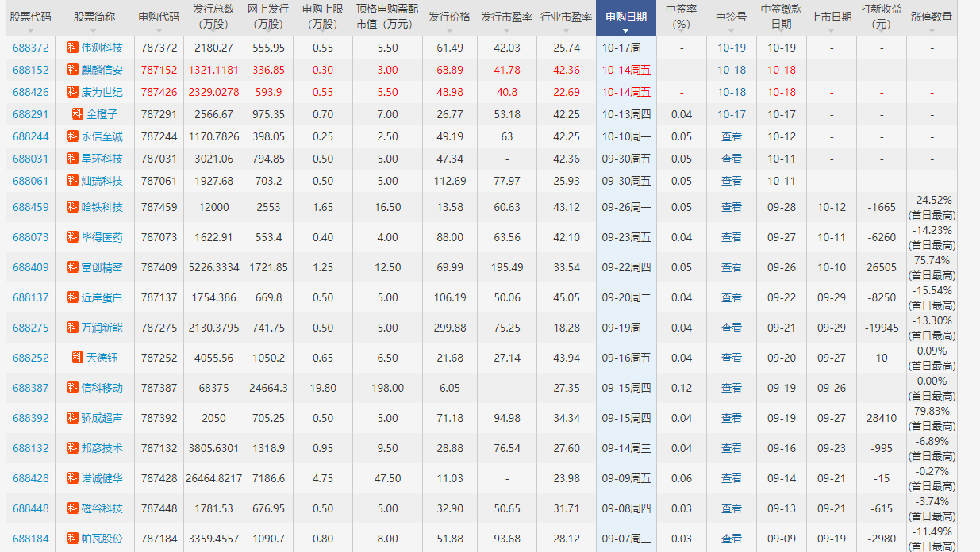Image resolution: width=980 pixels, height=552 pixels.
Task: Sort by the 行业市盈率 column header
Action: 566,17
